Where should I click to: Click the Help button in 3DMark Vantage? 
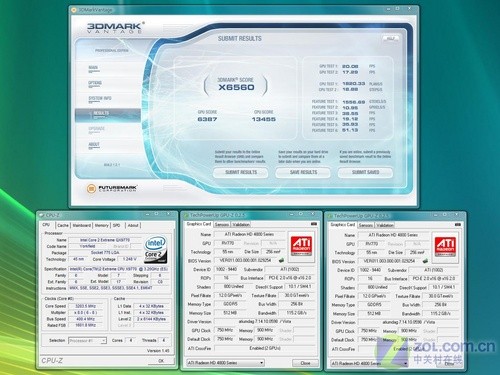[x=390, y=38]
